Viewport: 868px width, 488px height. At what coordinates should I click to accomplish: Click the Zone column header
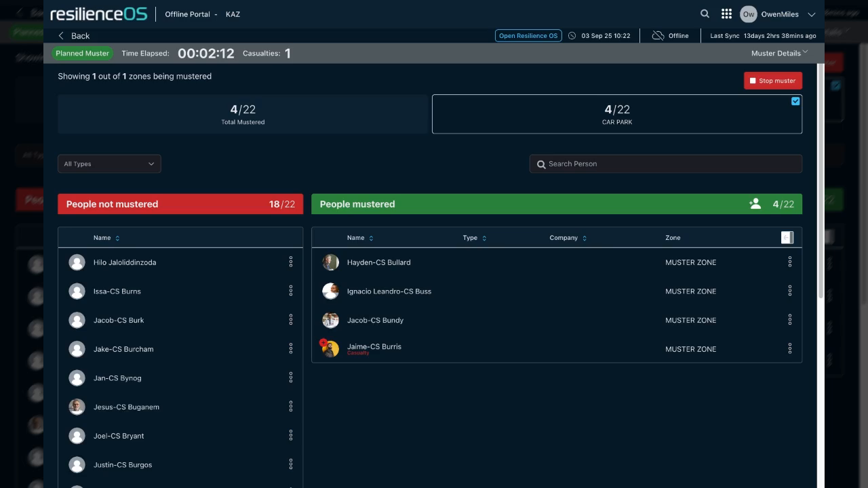pyautogui.click(x=673, y=238)
